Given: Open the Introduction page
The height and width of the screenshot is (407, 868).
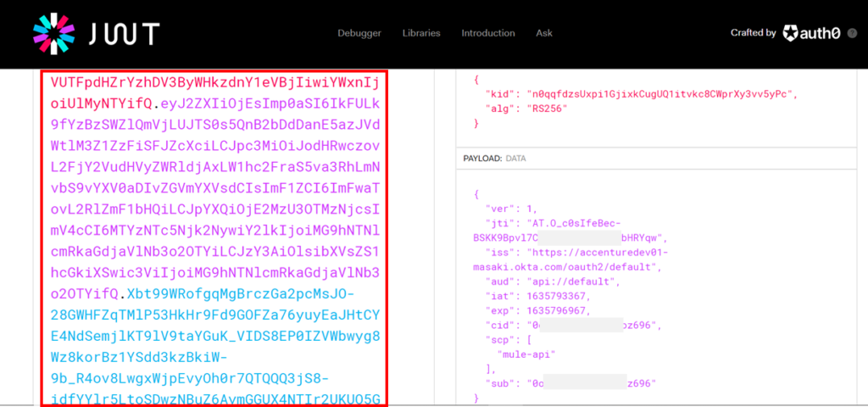Looking at the screenshot, I should (x=487, y=33).
